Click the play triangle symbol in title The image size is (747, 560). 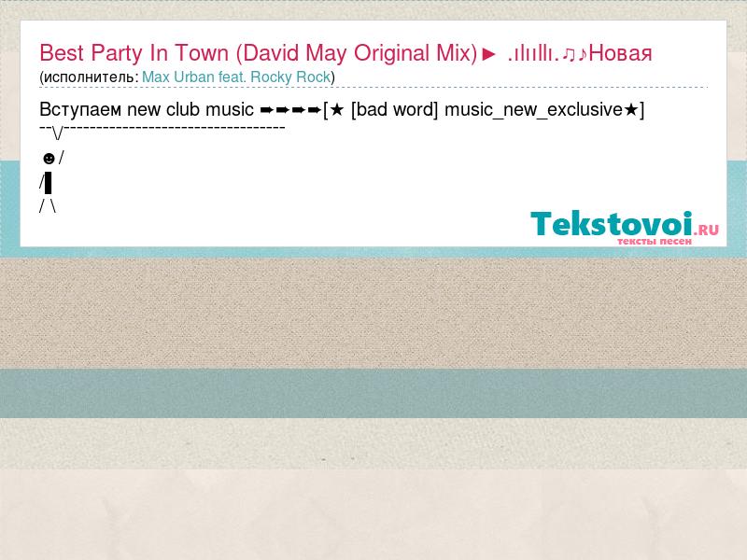click(x=488, y=54)
